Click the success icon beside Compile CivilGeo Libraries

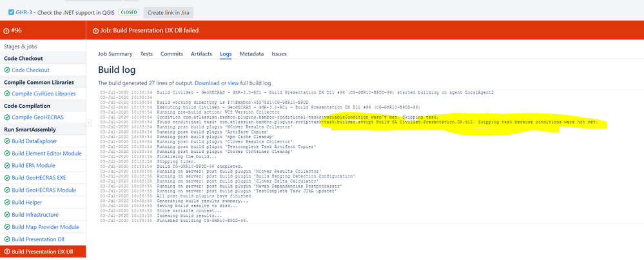point(7,94)
